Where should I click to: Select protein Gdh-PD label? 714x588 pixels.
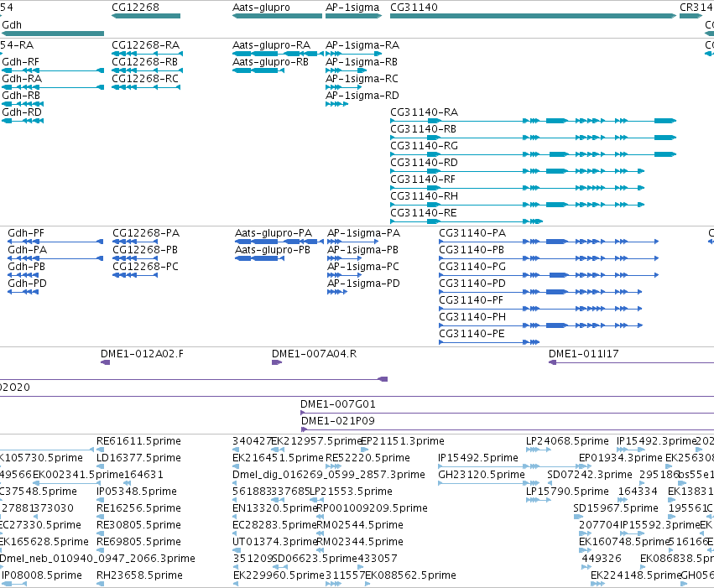[28, 284]
